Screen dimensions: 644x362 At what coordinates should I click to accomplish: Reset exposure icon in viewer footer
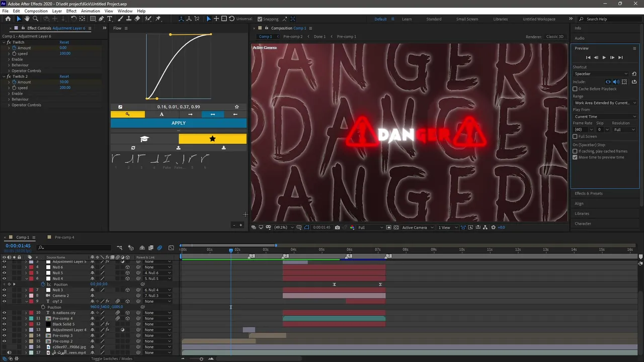(x=493, y=227)
